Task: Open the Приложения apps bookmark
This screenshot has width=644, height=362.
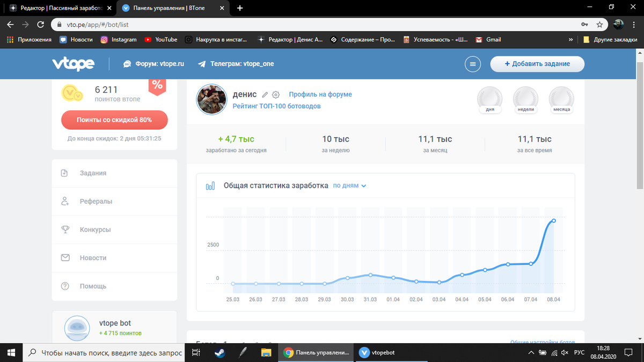Action: [30, 40]
